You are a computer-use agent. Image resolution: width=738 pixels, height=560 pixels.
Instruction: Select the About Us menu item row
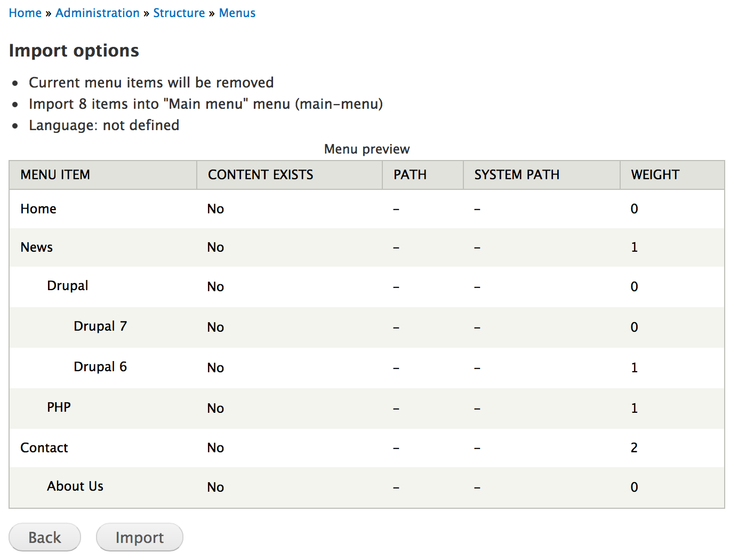tap(75, 486)
